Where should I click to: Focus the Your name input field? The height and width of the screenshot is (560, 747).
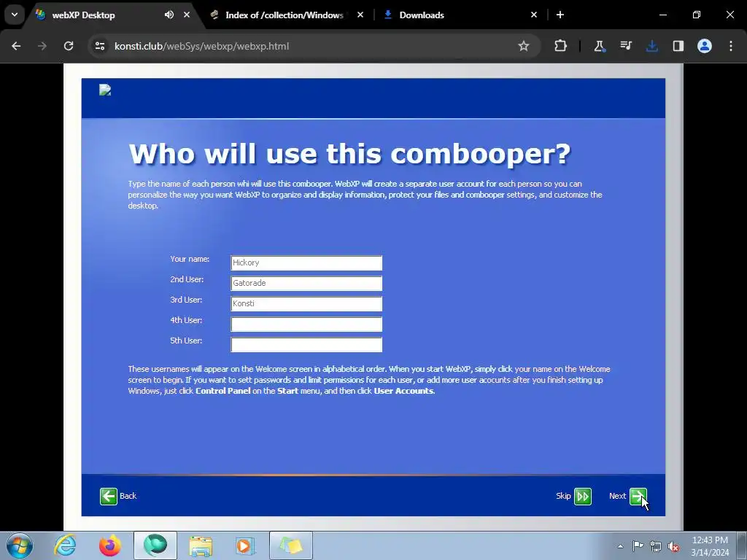click(x=306, y=262)
